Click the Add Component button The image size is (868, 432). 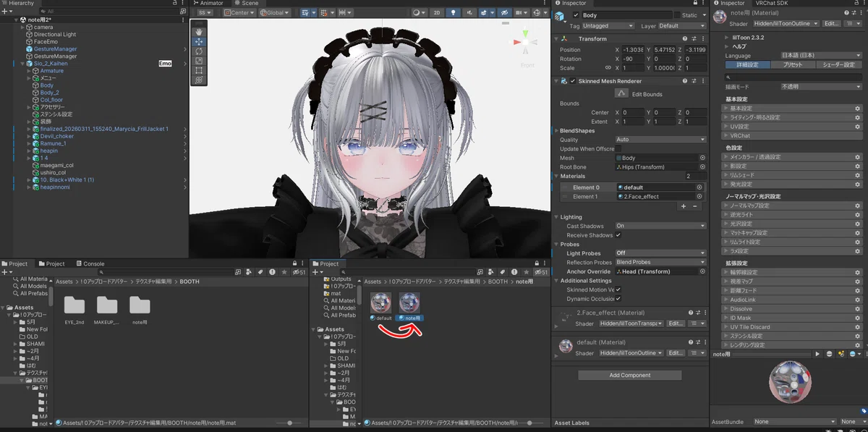[x=630, y=376]
